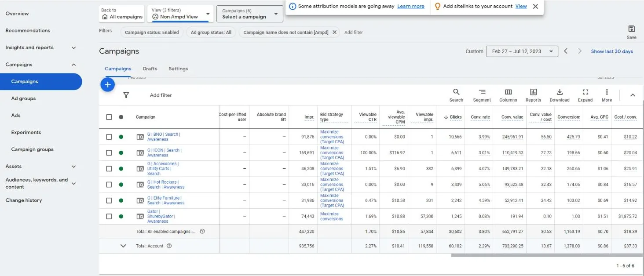Go back to All campaigns

pyautogui.click(x=122, y=14)
